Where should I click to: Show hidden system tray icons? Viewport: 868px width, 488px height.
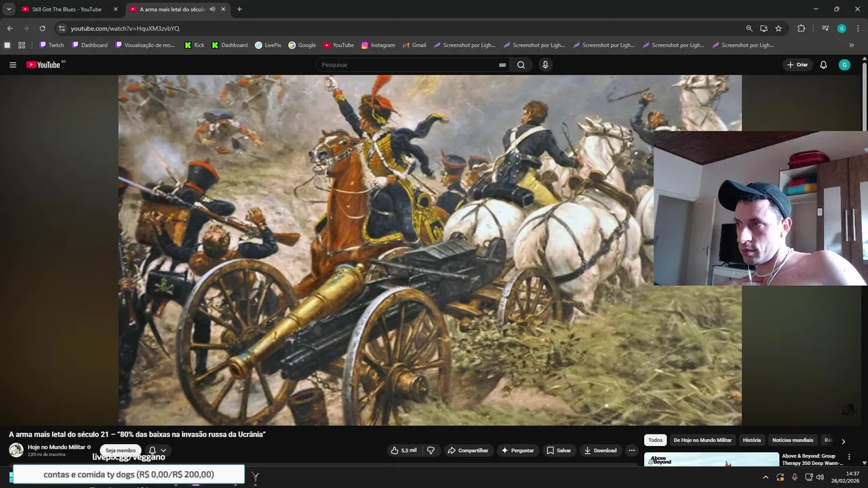pos(766,477)
